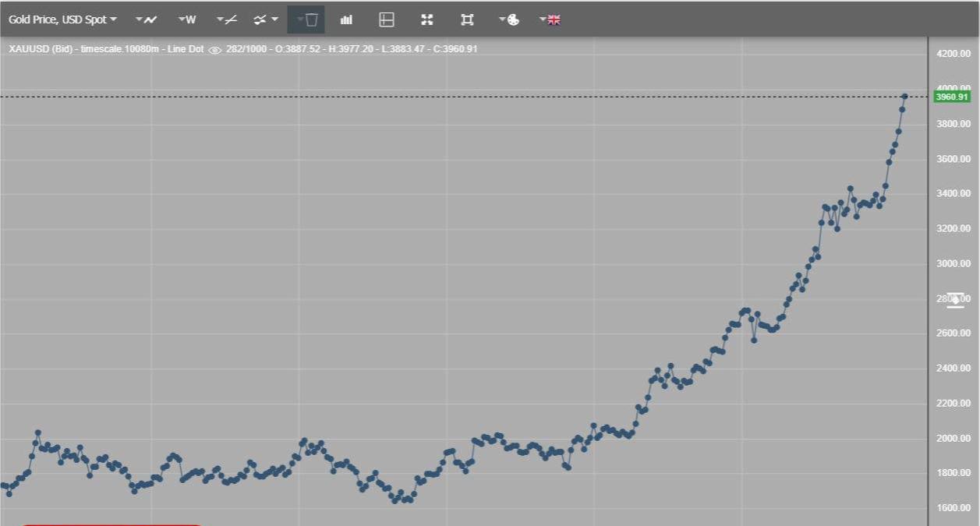Open the trend line drawing tools

[x=227, y=19]
